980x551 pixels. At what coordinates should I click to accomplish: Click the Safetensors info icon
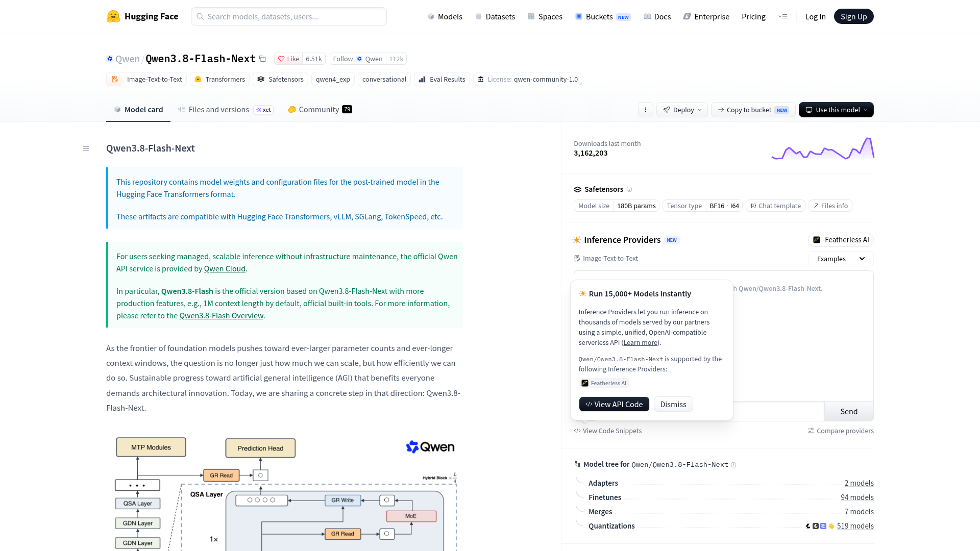pyautogui.click(x=629, y=189)
